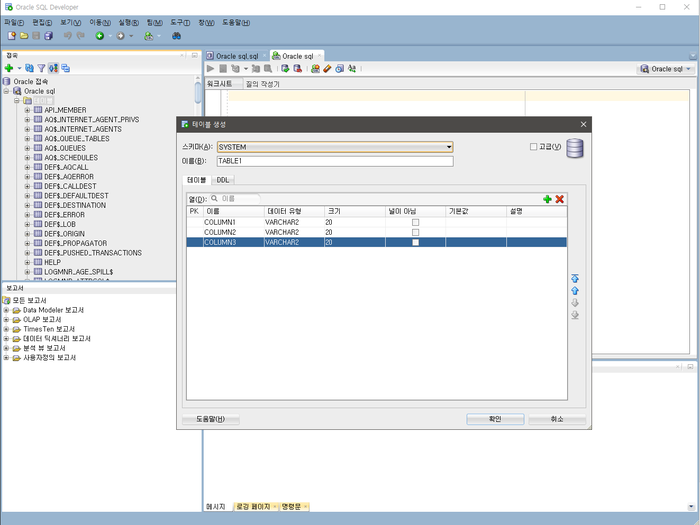The image size is (700, 525).
Task: Click the Clear eraser icon in the worksheet toolbar
Action: click(327, 68)
